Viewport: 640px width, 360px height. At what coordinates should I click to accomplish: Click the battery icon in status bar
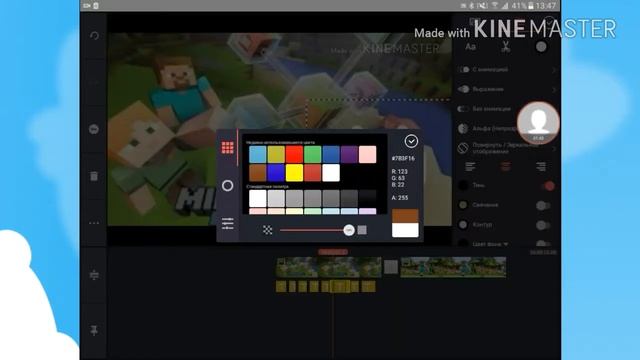(531, 6)
